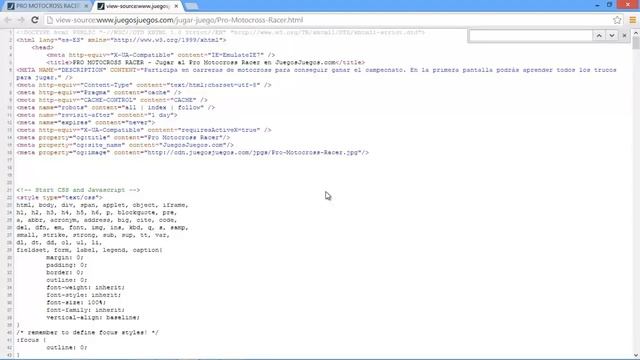
Task: Click the 'margin: 0;' line
Action: click(64, 258)
